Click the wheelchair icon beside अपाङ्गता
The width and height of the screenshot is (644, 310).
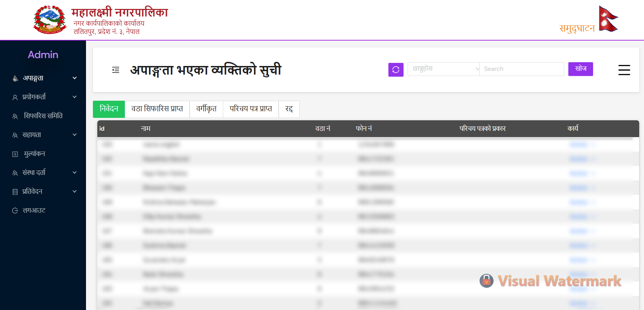point(15,79)
